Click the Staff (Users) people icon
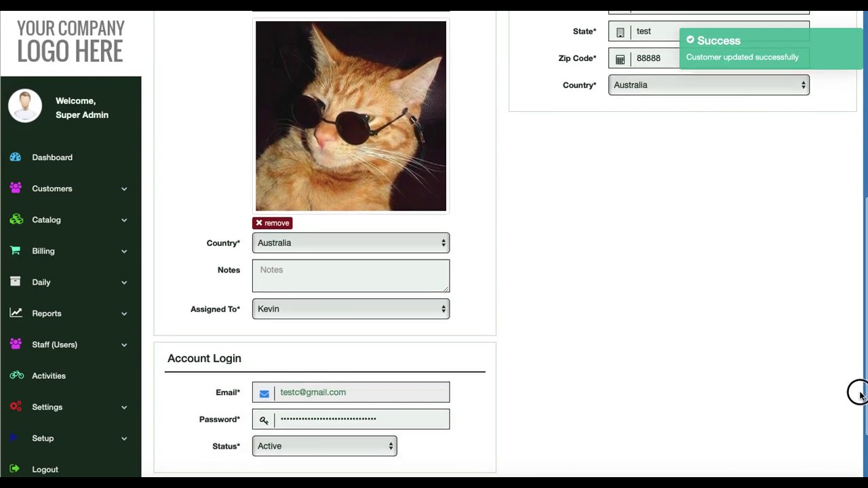Screen dimensions: 868x488 (x=16, y=344)
